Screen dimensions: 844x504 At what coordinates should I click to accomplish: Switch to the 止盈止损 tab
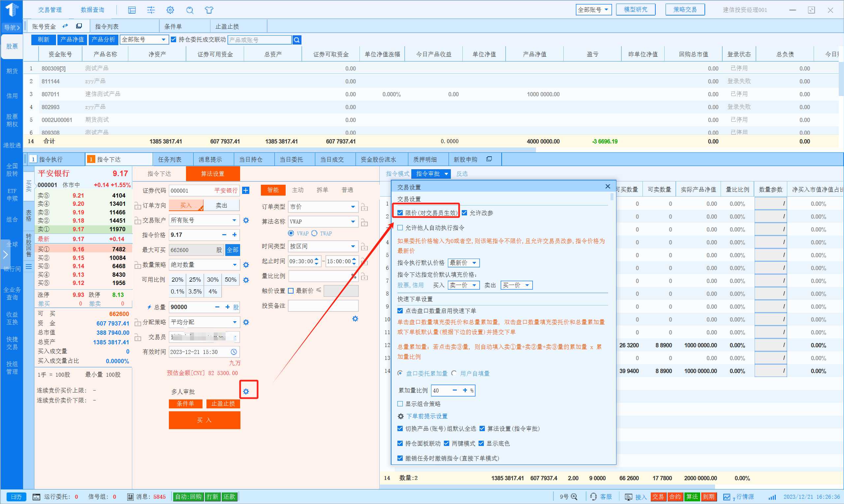tap(227, 26)
